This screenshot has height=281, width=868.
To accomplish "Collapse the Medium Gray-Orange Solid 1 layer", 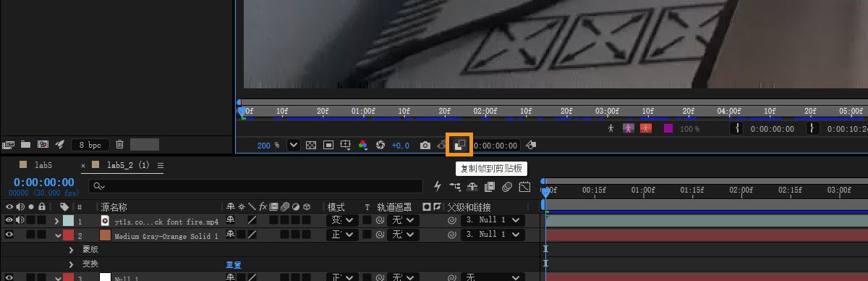I will [x=57, y=235].
